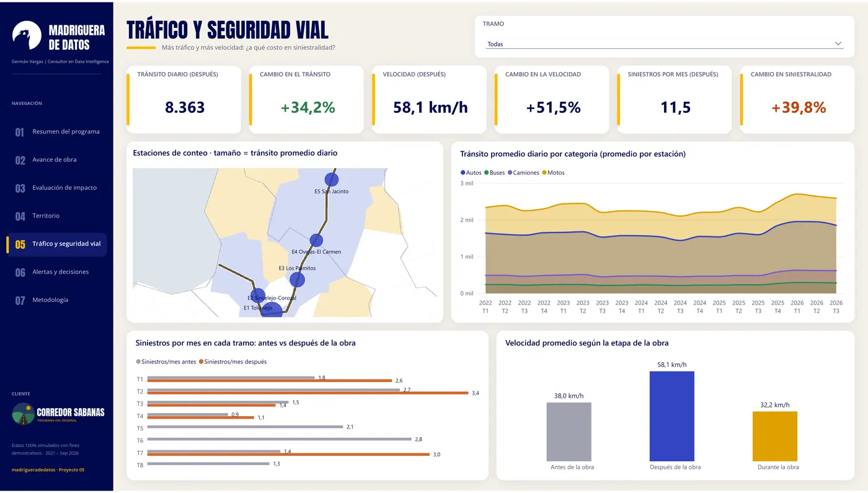This screenshot has width=868, height=493.
Task: Click the T7 orange bar valued 3,0
Action: click(x=288, y=455)
